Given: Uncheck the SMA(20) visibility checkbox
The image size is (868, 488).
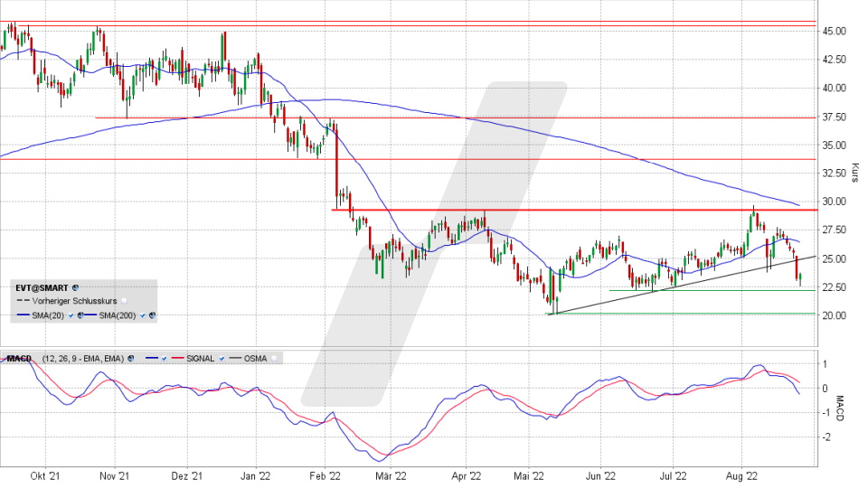Looking at the screenshot, I should [x=71, y=315].
